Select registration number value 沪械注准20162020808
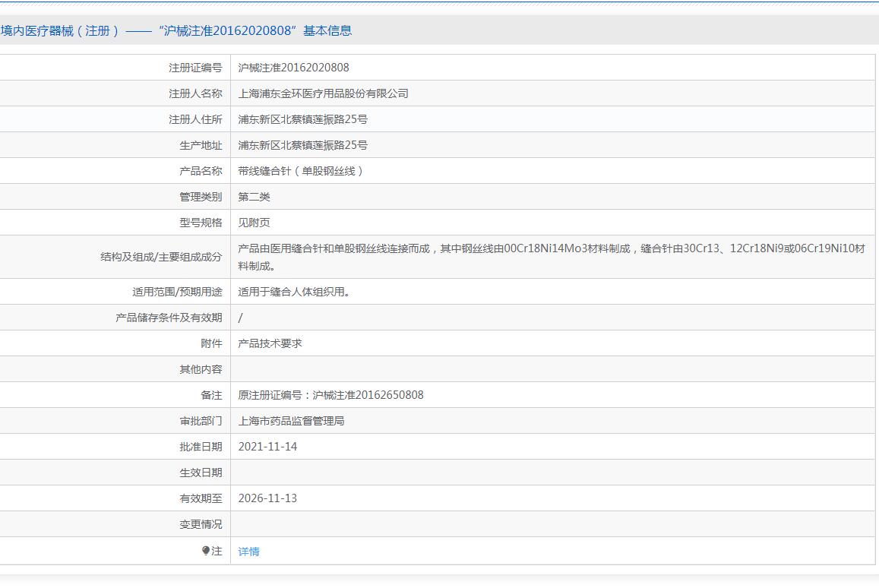 click(x=293, y=68)
